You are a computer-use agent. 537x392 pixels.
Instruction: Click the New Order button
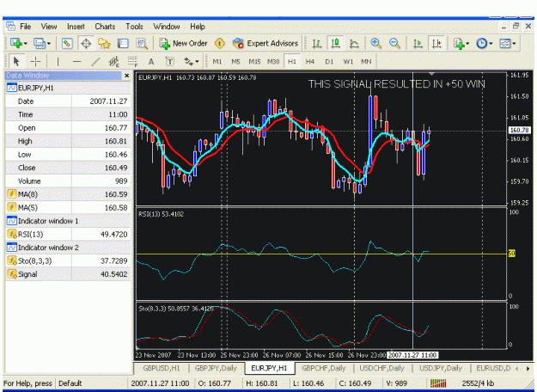coord(183,44)
